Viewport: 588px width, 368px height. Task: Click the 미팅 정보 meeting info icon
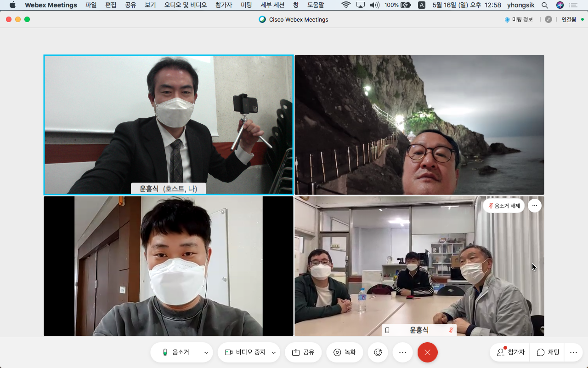(519, 19)
